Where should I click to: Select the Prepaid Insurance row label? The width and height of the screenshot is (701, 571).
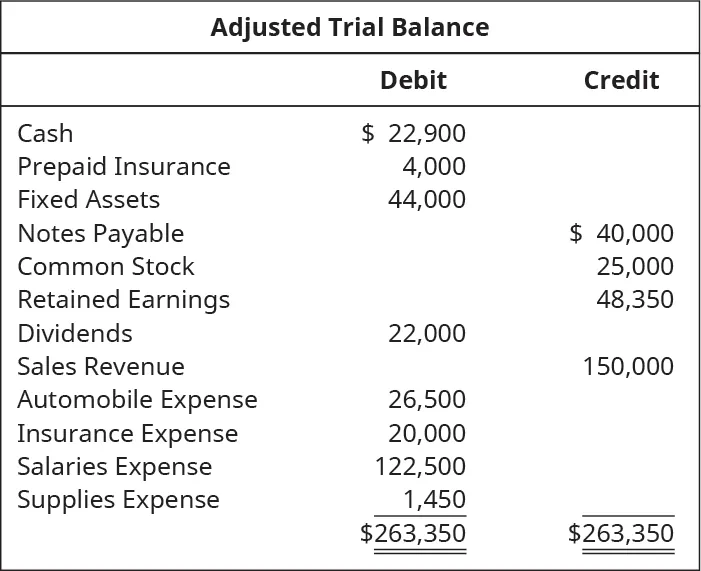[x=124, y=166]
